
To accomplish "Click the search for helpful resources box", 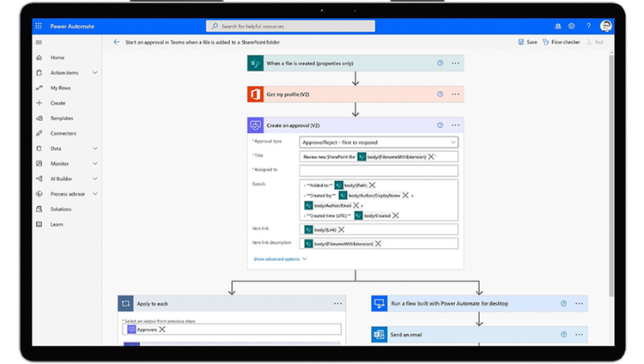I will 290,26.
